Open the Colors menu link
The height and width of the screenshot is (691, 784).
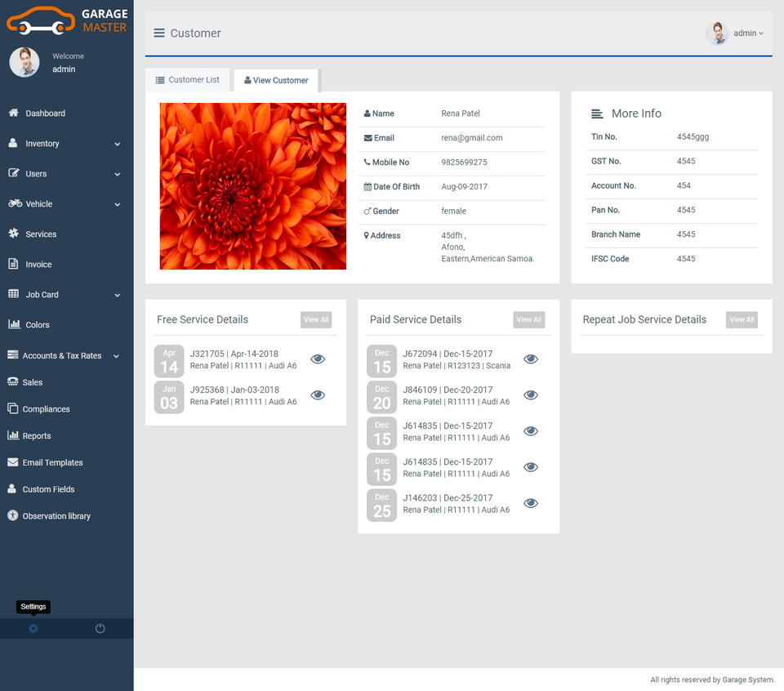[38, 325]
